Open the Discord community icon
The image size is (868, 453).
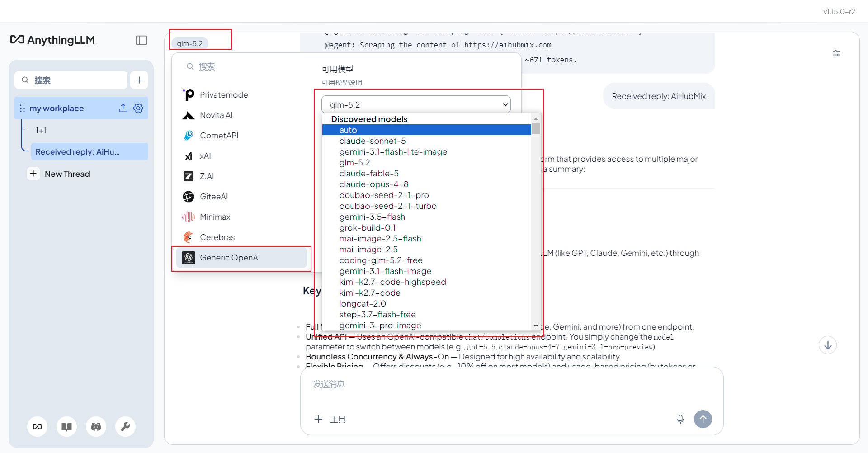click(96, 426)
